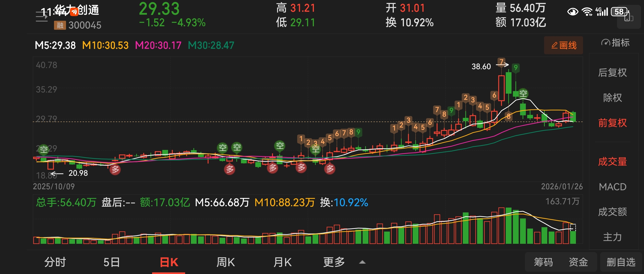Tap the stock list arrow icon at top left
644x274 pixels.
coord(42,16)
